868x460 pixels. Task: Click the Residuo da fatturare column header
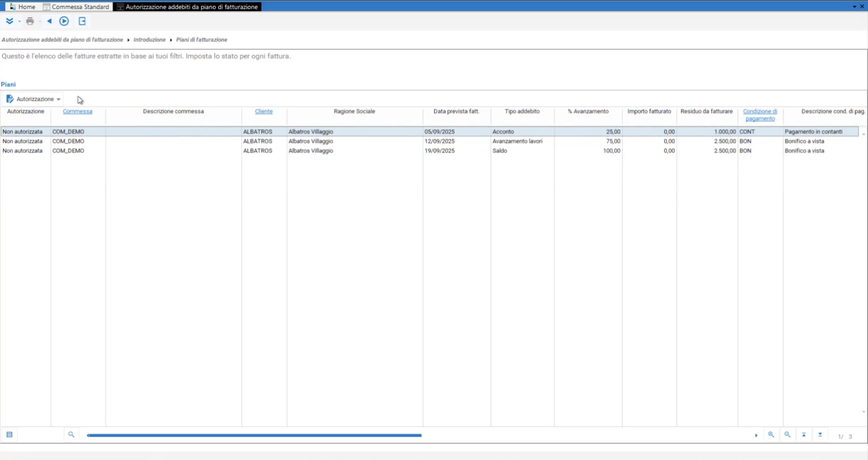[706, 111]
